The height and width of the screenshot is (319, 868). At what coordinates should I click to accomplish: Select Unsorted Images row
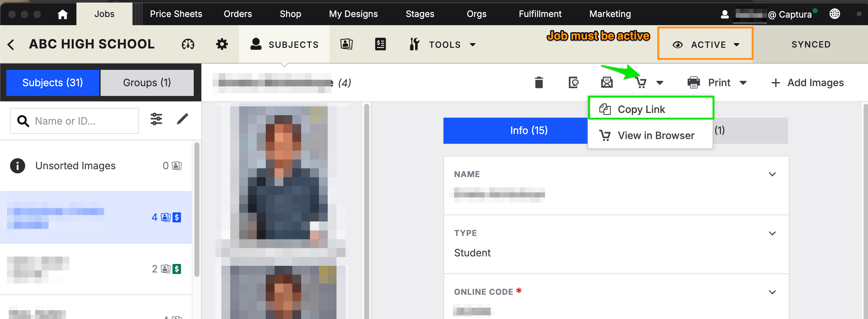[96, 165]
